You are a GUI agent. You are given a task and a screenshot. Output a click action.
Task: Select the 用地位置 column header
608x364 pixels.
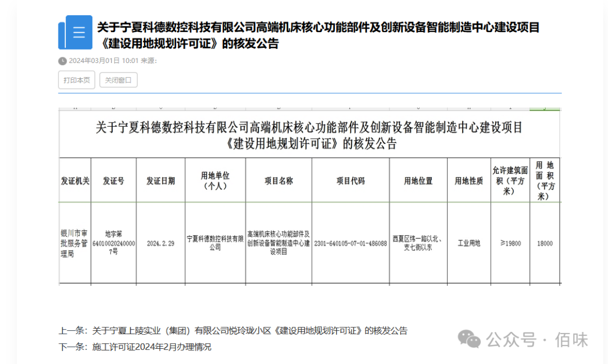click(418, 181)
